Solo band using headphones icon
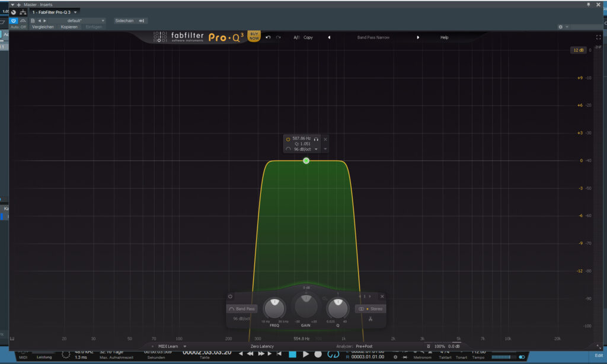 [316, 139]
